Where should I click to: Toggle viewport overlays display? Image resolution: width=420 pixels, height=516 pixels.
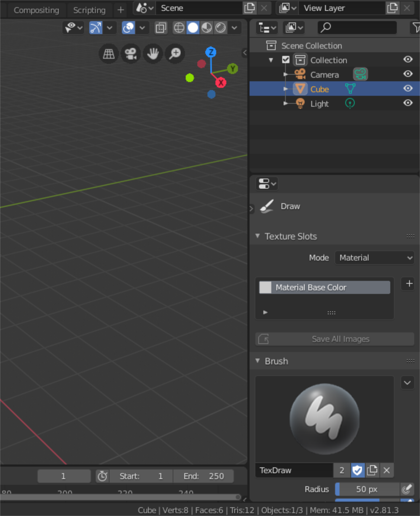[x=128, y=28]
